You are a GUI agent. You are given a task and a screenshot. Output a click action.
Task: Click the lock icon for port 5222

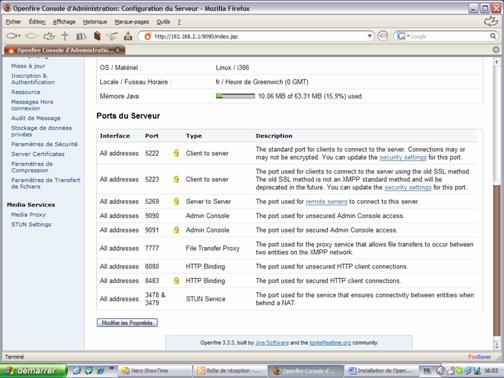[x=176, y=153]
